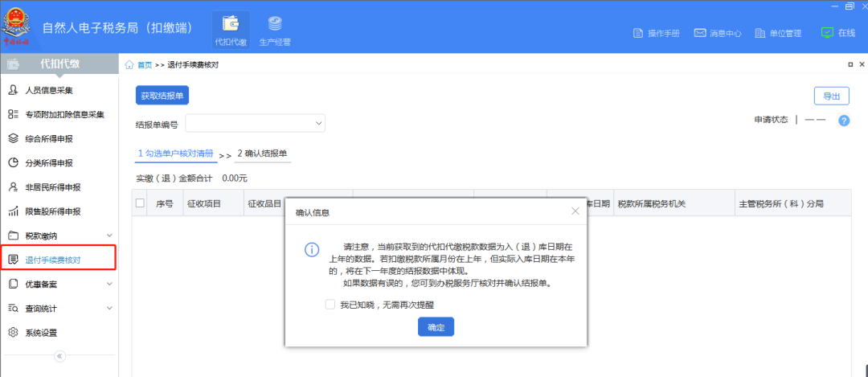Click the 优惠备案 copy icon
The width and height of the screenshot is (868, 377).
click(x=14, y=284)
